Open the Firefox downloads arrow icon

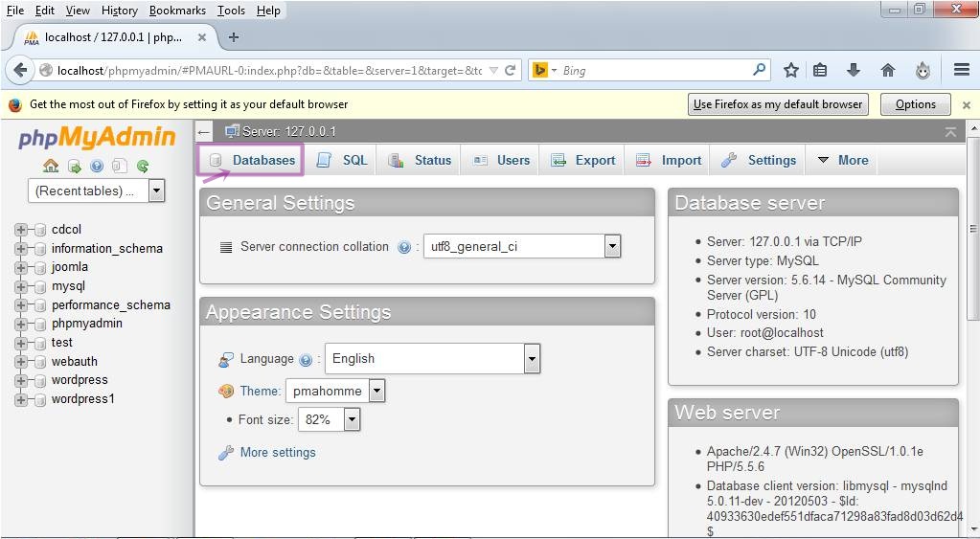[853, 70]
